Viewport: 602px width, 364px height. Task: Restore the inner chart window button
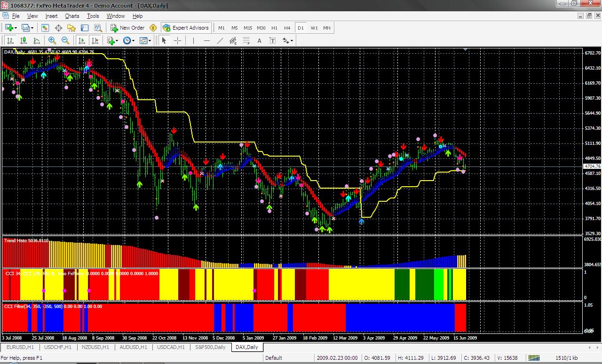(x=588, y=16)
